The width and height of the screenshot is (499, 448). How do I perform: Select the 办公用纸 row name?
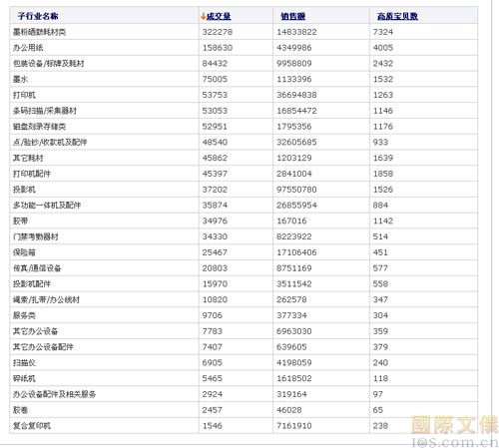(x=28, y=48)
